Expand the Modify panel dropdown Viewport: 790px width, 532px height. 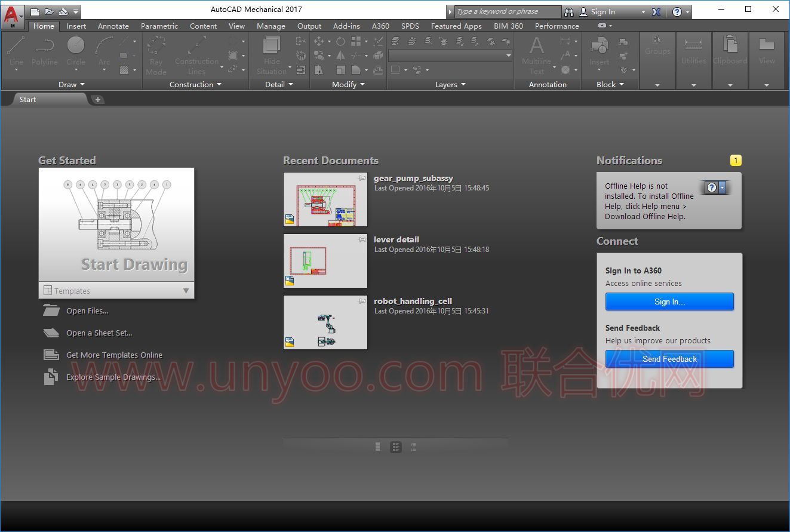pos(349,84)
